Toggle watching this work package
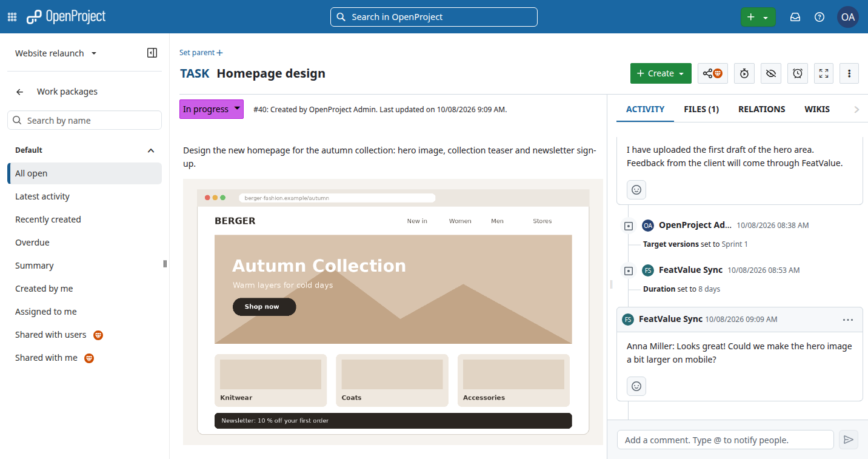Screen dimensions: 868x459 771,73
